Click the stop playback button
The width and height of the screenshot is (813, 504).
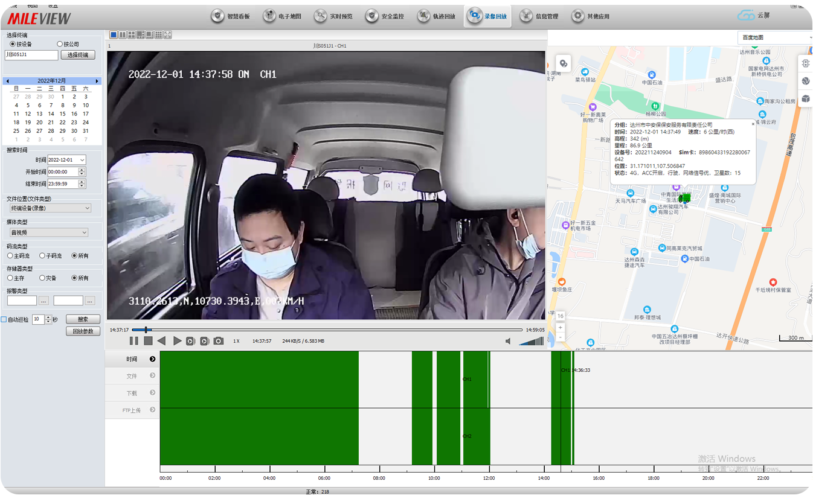(148, 341)
